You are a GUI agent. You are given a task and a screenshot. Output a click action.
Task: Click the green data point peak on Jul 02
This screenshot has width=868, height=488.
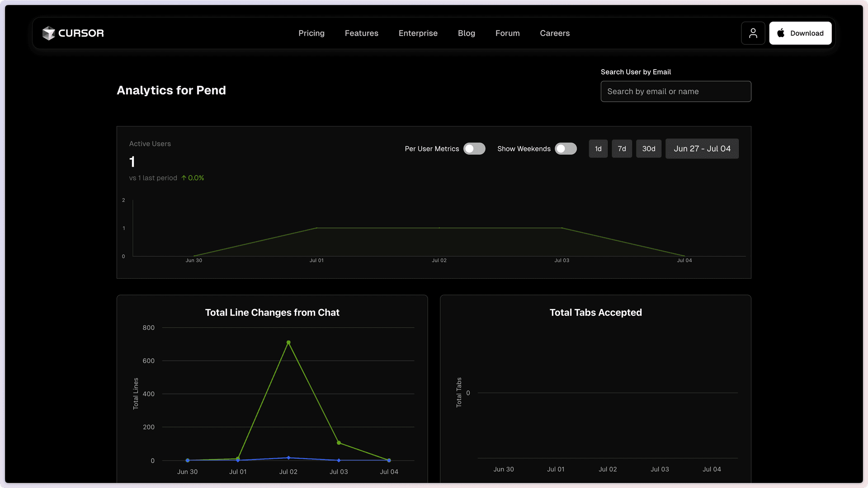coord(288,343)
